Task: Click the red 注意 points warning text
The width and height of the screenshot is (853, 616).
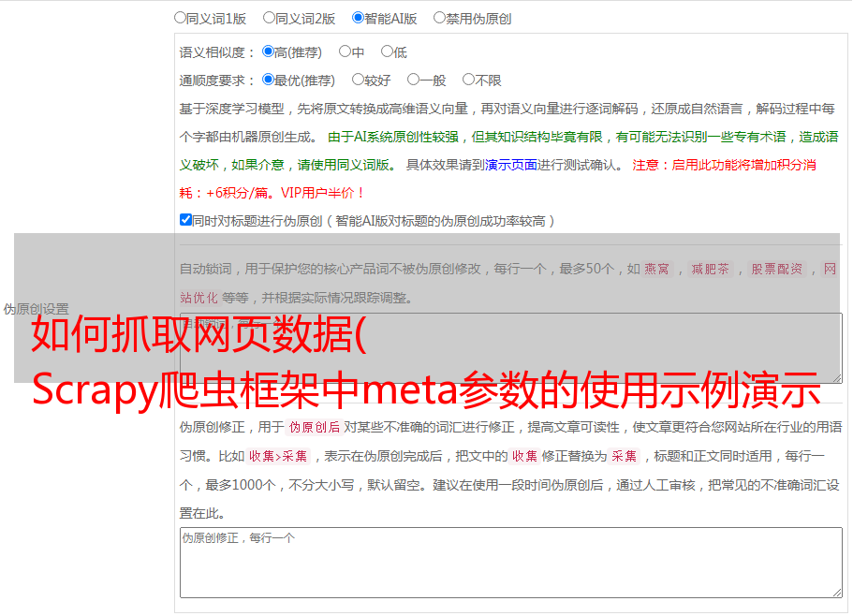Action: (x=497, y=179)
